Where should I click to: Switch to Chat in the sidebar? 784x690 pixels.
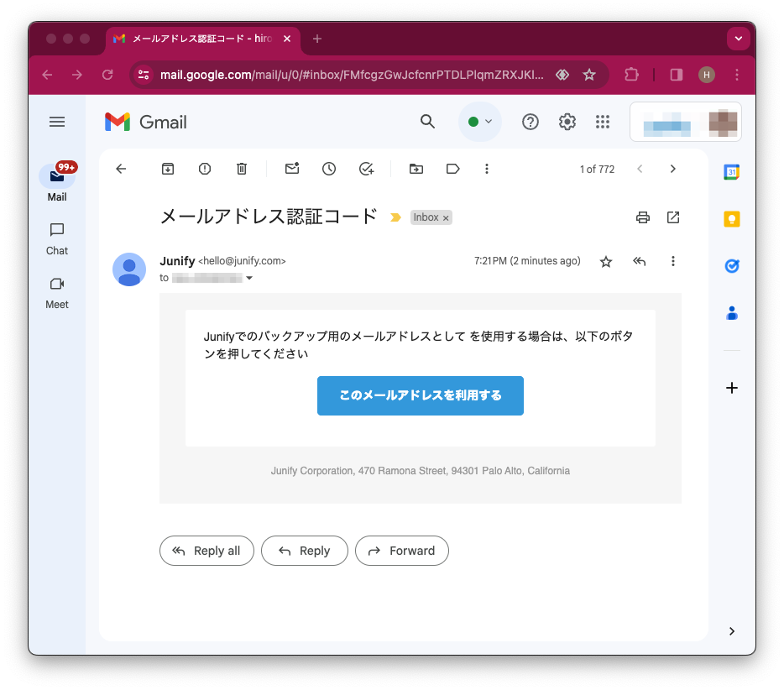[x=57, y=238]
